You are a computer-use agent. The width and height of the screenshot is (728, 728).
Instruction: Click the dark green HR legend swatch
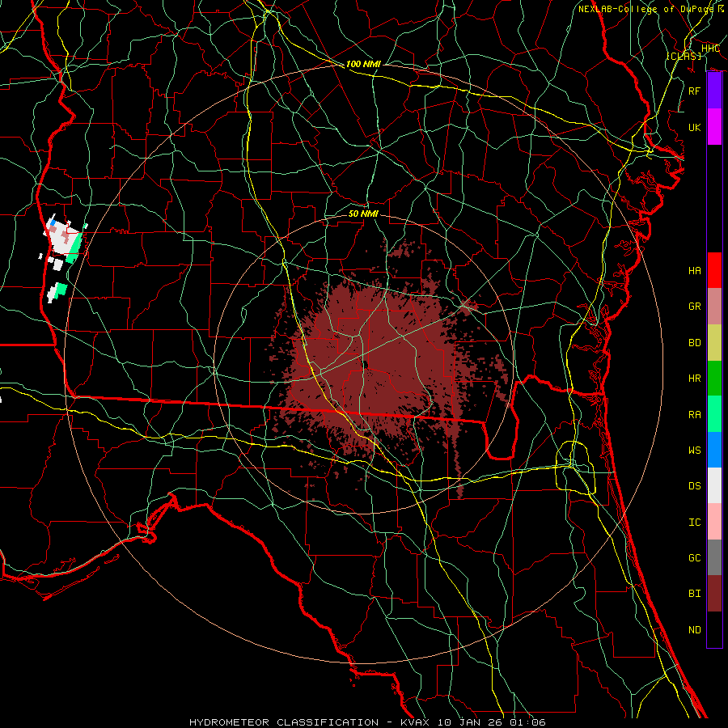coord(714,378)
